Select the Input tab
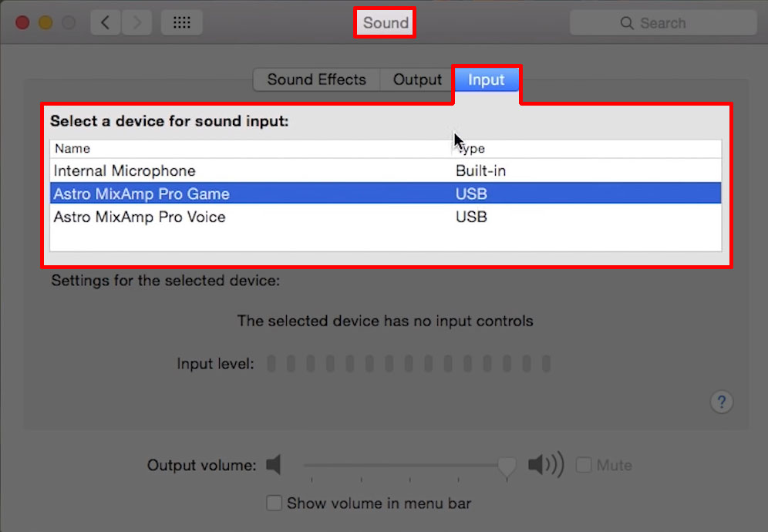This screenshot has width=768, height=532. coord(486,79)
